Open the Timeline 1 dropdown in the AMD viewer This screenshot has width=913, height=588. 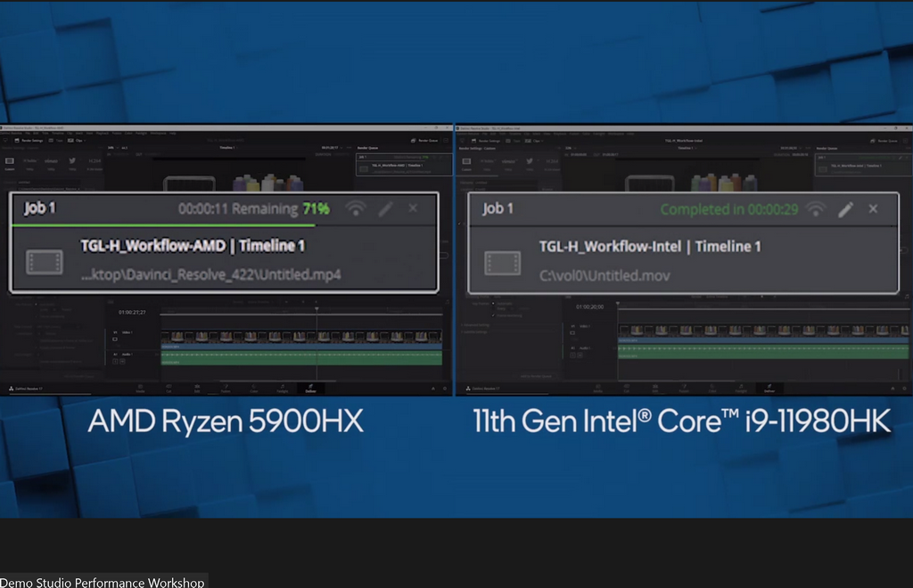(x=228, y=148)
